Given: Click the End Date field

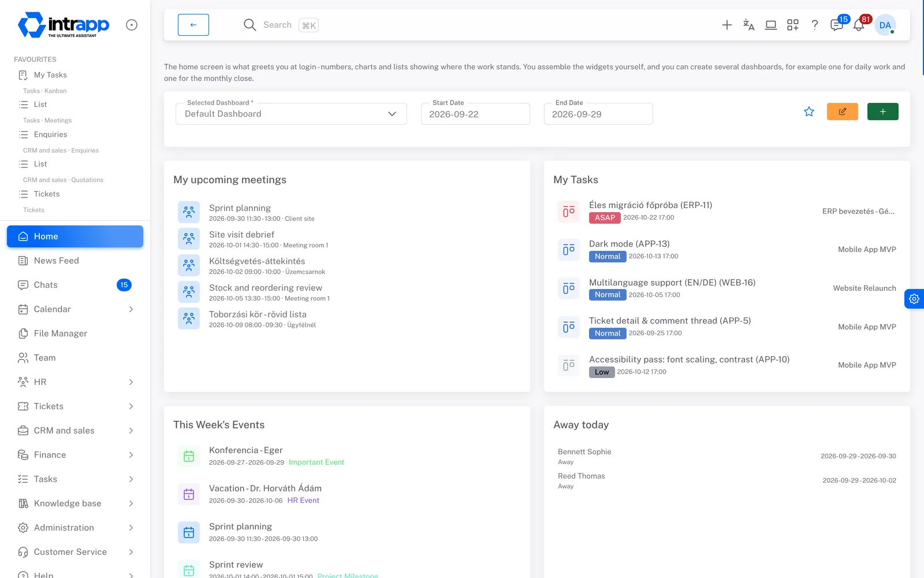Looking at the screenshot, I should [598, 114].
